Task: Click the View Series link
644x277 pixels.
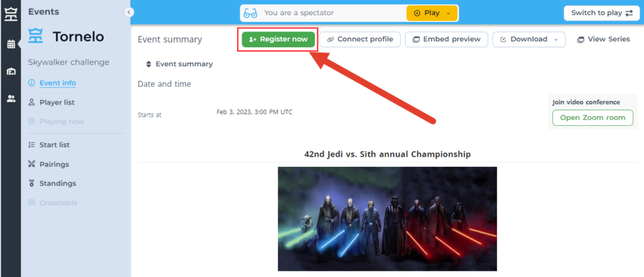Action: coord(603,40)
